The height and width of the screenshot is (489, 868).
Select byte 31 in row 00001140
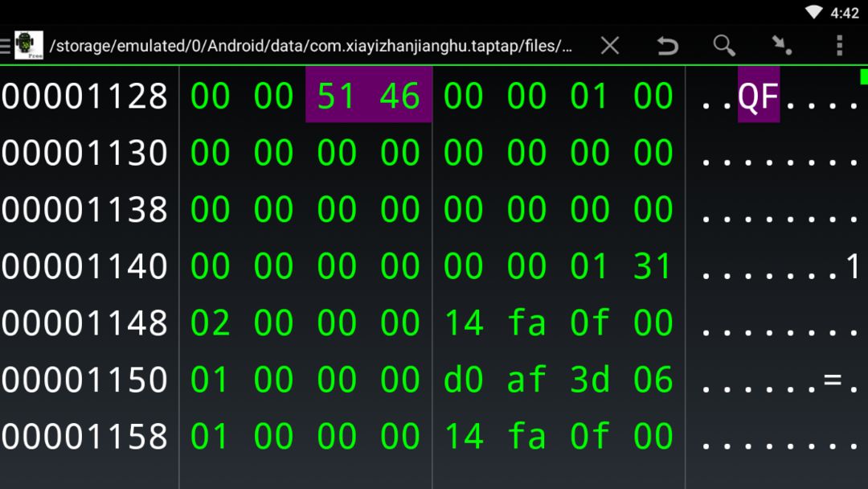point(653,266)
